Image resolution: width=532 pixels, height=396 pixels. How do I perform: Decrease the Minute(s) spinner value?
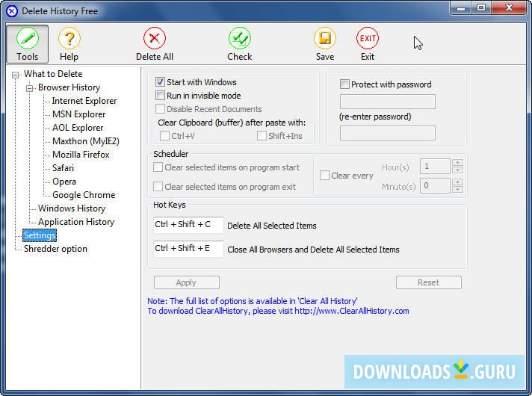point(457,189)
